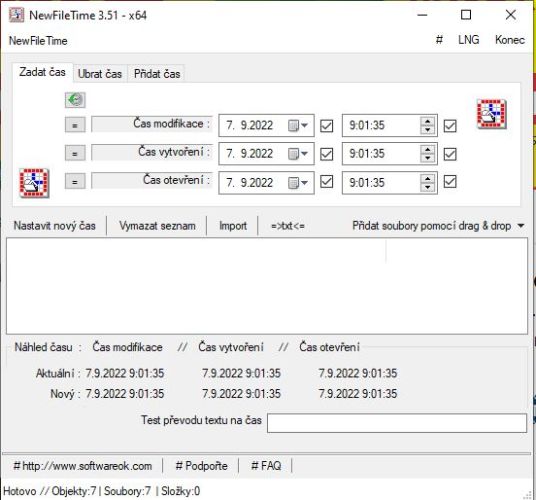536x500 pixels.
Task: Click the '=>txt<=' export button
Action: point(288,226)
